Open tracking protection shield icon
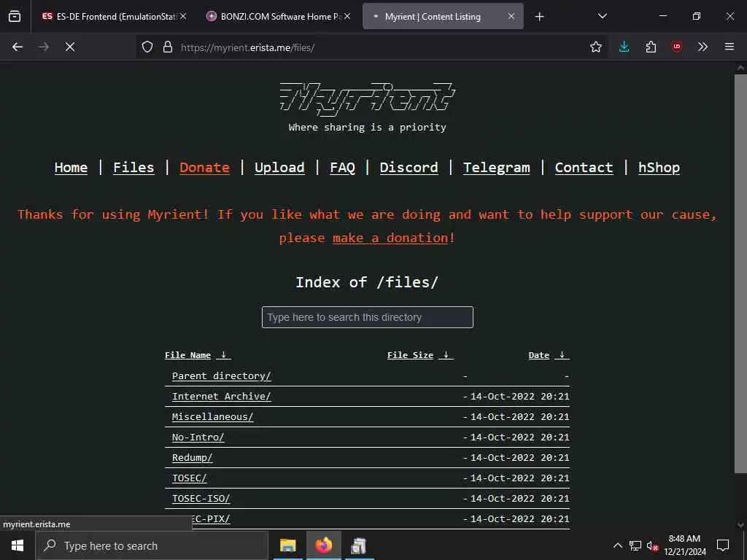This screenshot has width=747, height=560. pyautogui.click(x=147, y=47)
